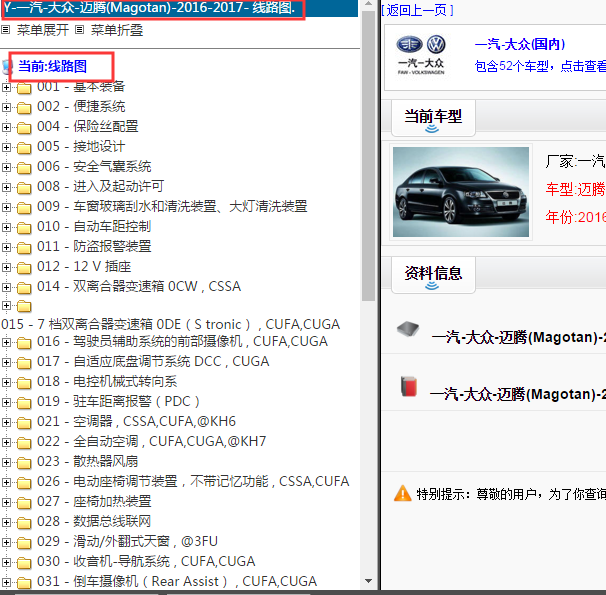Image resolution: width=606 pixels, height=595 pixels.
Task: Click folder icon of 016 前部摄像机
Action: pyautogui.click(x=24, y=343)
